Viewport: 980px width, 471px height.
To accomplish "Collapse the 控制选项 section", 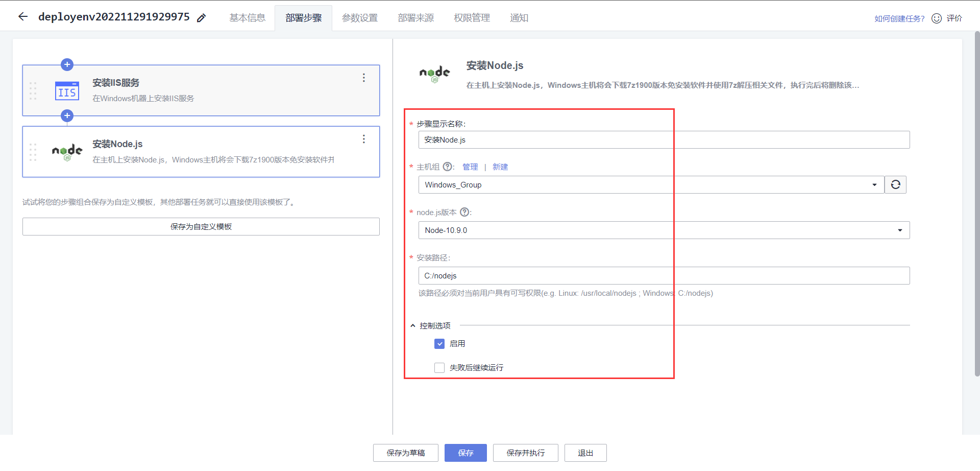I will (x=412, y=325).
